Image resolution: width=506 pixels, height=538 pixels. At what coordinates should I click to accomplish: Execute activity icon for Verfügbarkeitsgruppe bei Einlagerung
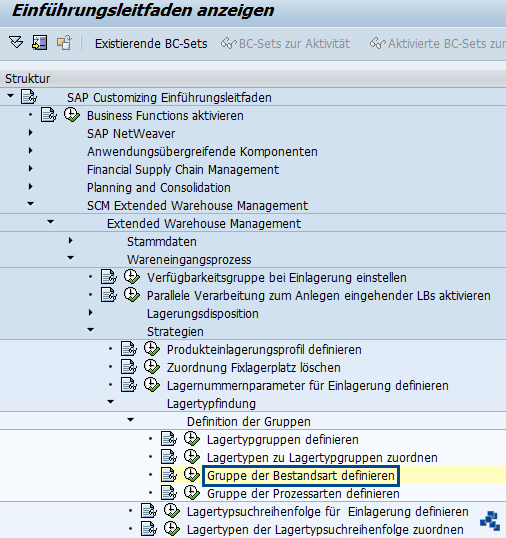132,277
